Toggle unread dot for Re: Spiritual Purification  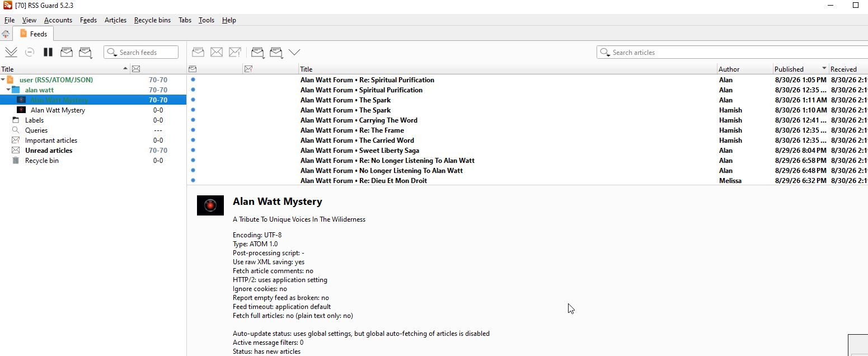click(193, 79)
